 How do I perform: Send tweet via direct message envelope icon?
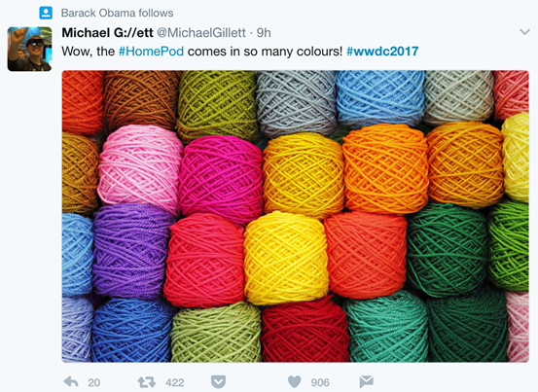[x=366, y=381]
